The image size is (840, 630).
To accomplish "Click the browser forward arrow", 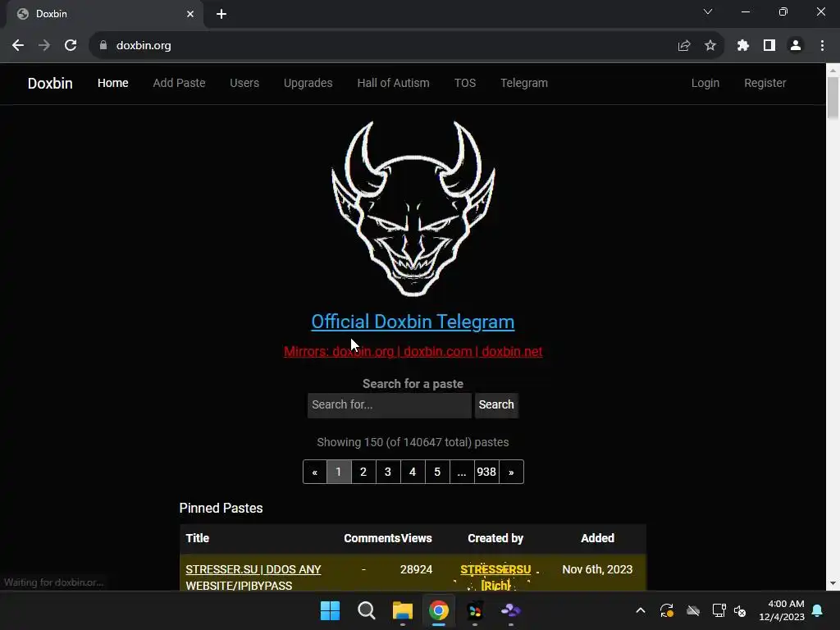I will click(x=44, y=46).
